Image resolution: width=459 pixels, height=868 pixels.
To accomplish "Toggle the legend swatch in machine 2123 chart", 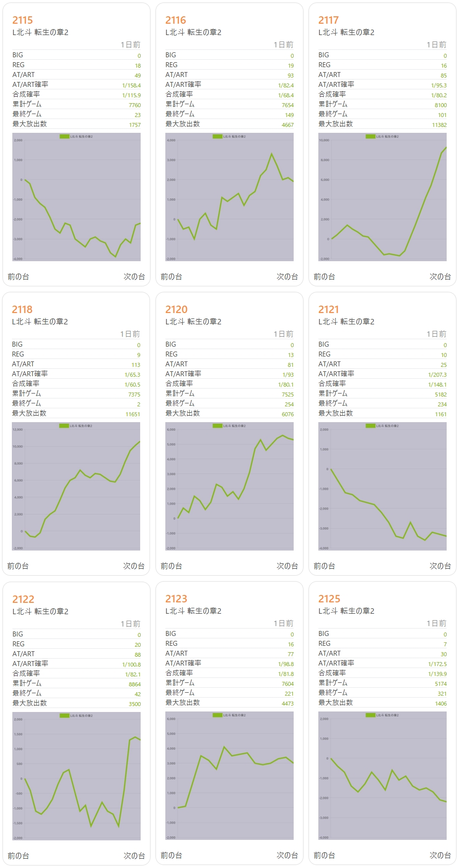I will [x=218, y=715].
